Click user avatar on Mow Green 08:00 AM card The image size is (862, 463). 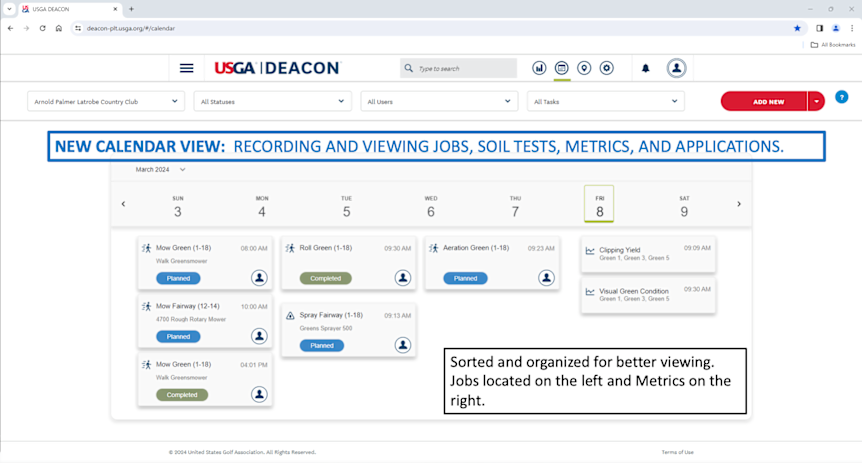(x=259, y=278)
